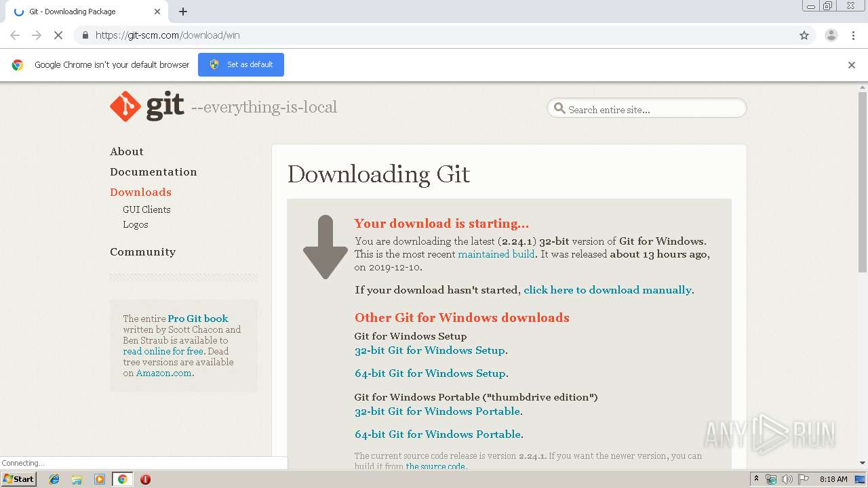Go to the Logos subpage
The height and width of the screenshot is (488, 868).
tap(136, 224)
